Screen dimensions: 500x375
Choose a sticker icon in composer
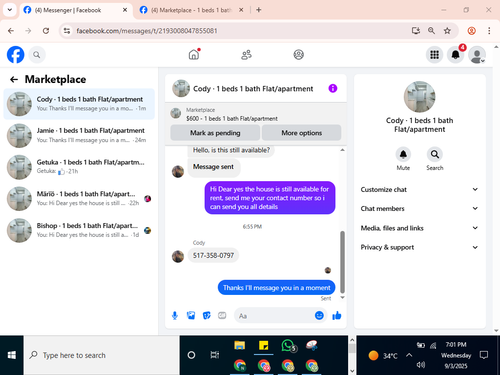coord(207,315)
